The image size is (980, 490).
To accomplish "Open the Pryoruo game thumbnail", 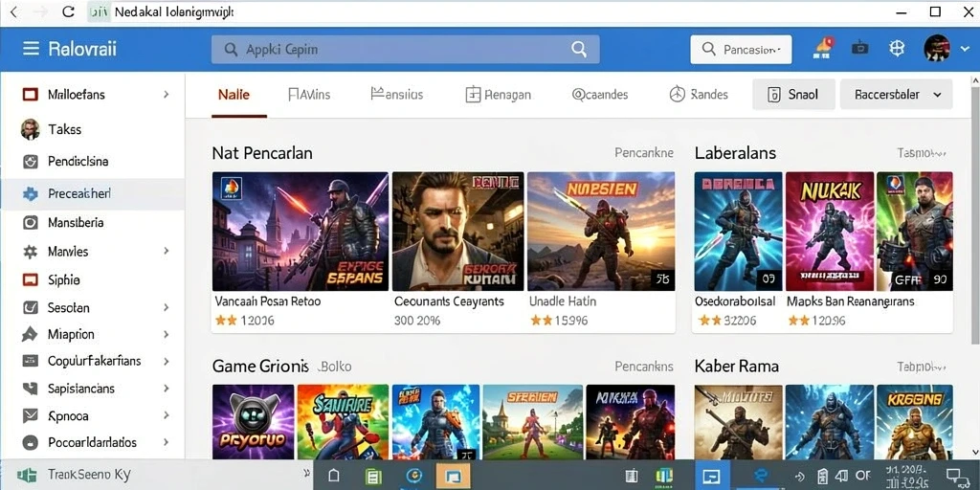I will coord(253,422).
